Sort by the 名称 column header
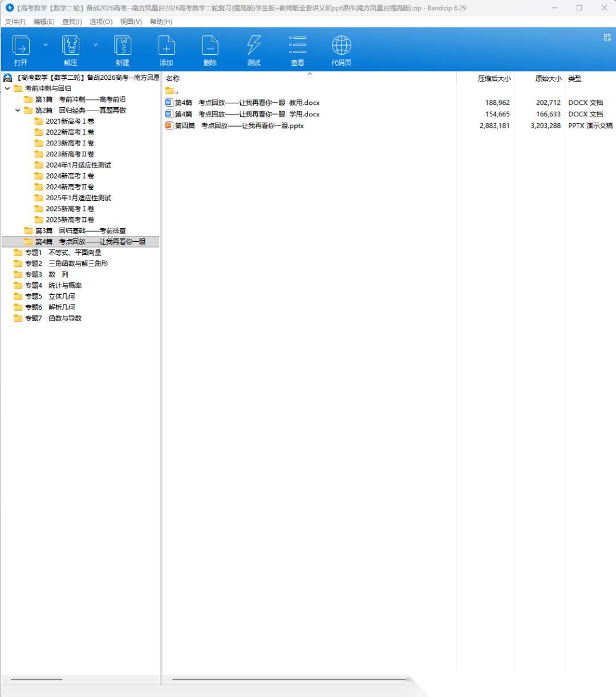 [x=173, y=79]
